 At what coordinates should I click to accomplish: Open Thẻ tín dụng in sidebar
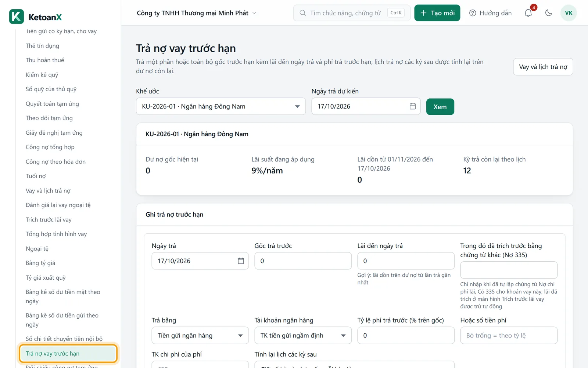click(42, 46)
